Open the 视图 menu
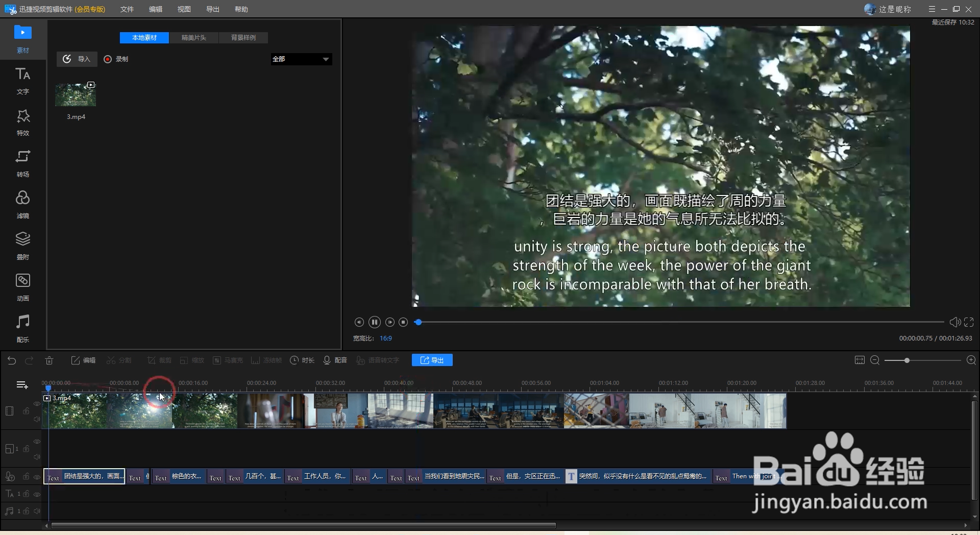The height and width of the screenshot is (535, 980). [184, 9]
